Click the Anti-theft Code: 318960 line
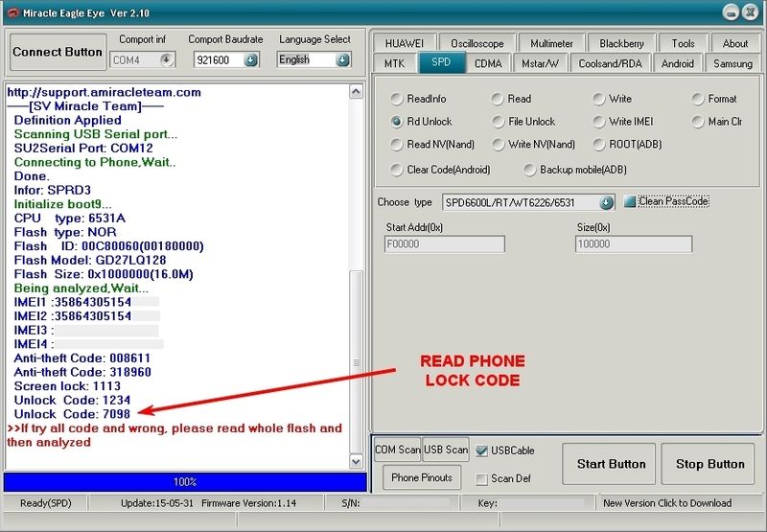 (x=82, y=372)
